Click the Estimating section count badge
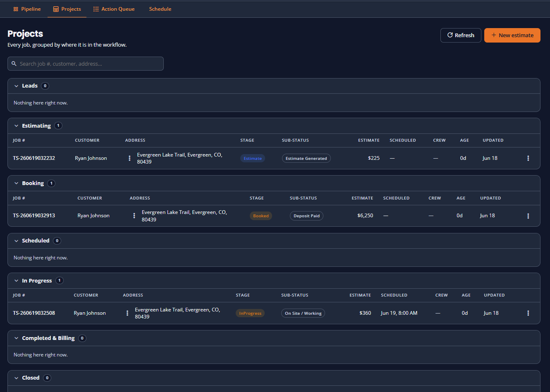550x392 pixels. (58, 126)
